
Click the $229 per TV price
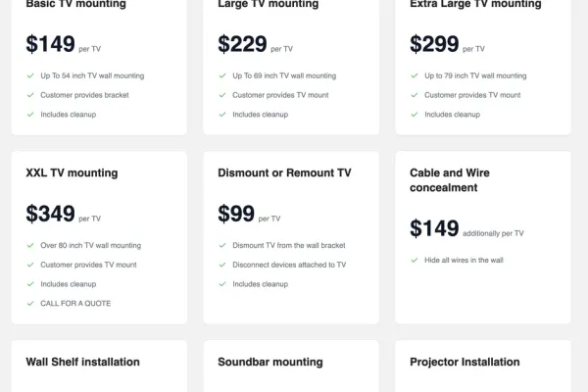(256, 44)
